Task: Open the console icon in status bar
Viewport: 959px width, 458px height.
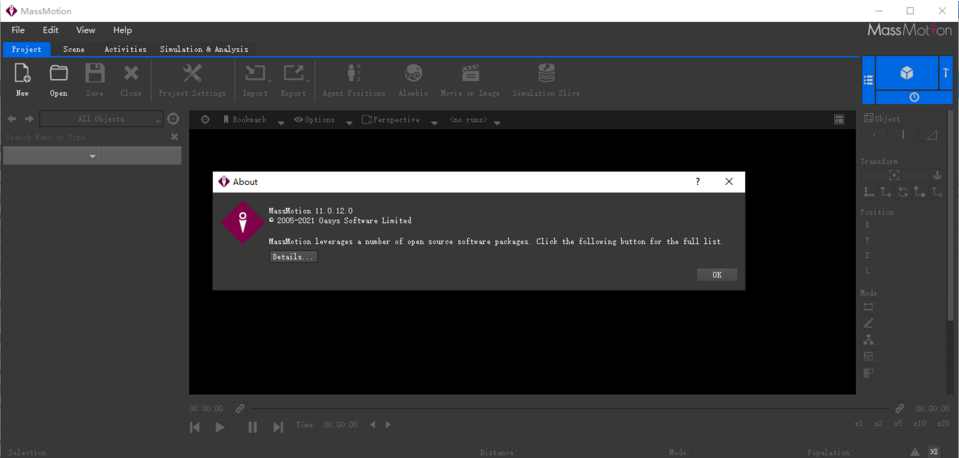Action: pos(933,451)
